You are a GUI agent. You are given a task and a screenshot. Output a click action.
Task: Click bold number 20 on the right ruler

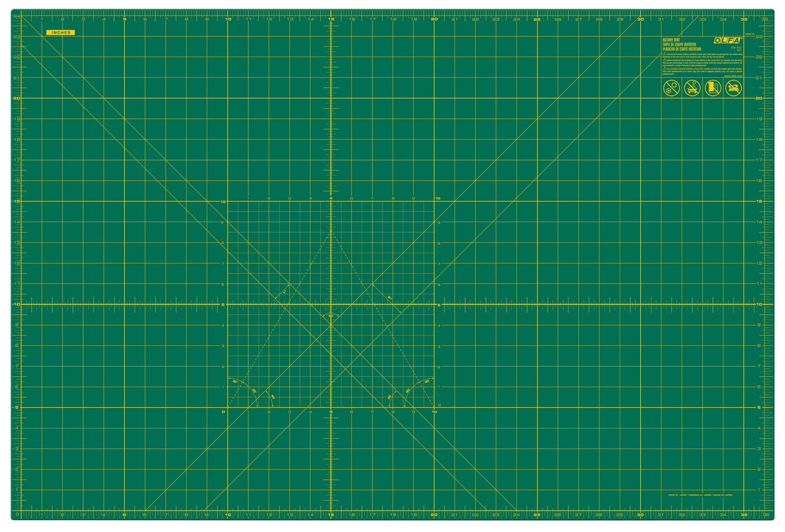tap(759, 98)
